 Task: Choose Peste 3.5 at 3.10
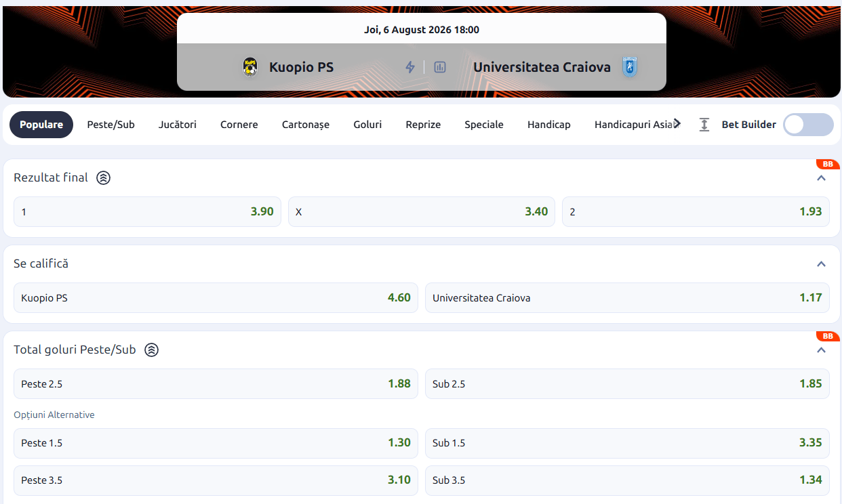tap(216, 480)
